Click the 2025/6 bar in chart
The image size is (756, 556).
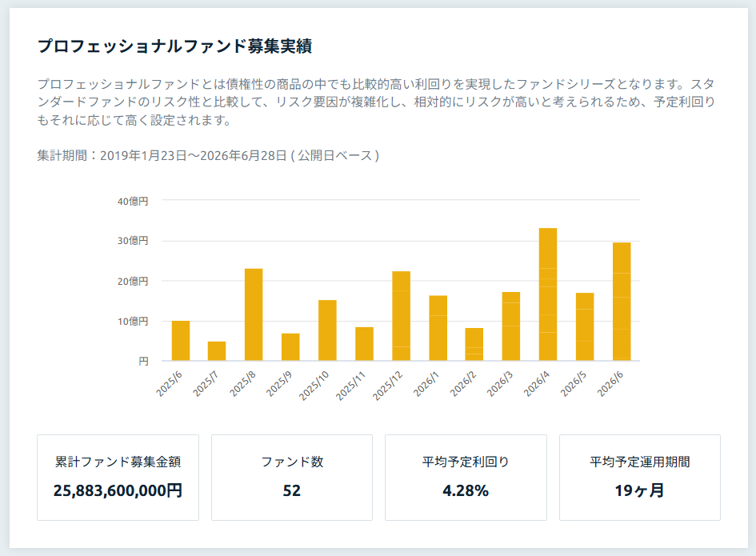(x=181, y=341)
